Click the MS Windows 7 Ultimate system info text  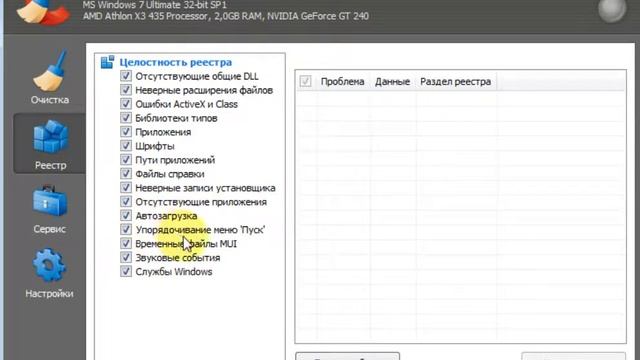click(x=154, y=5)
